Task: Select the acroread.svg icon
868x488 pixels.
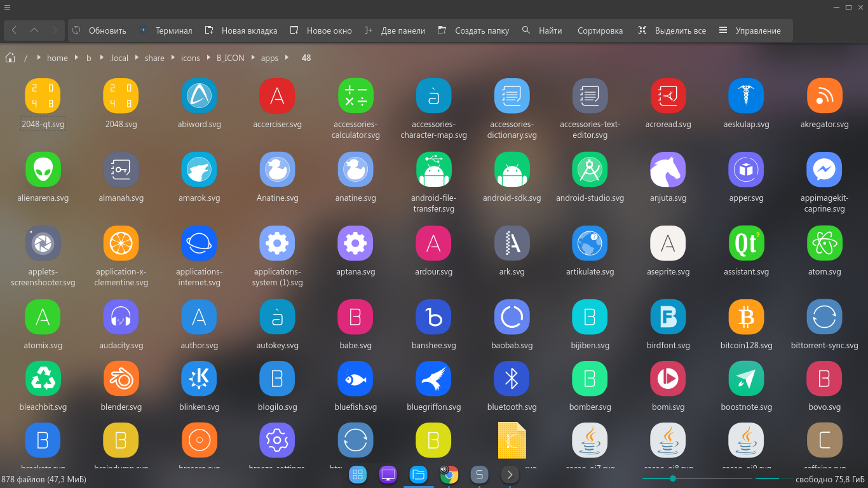Action: click(668, 96)
